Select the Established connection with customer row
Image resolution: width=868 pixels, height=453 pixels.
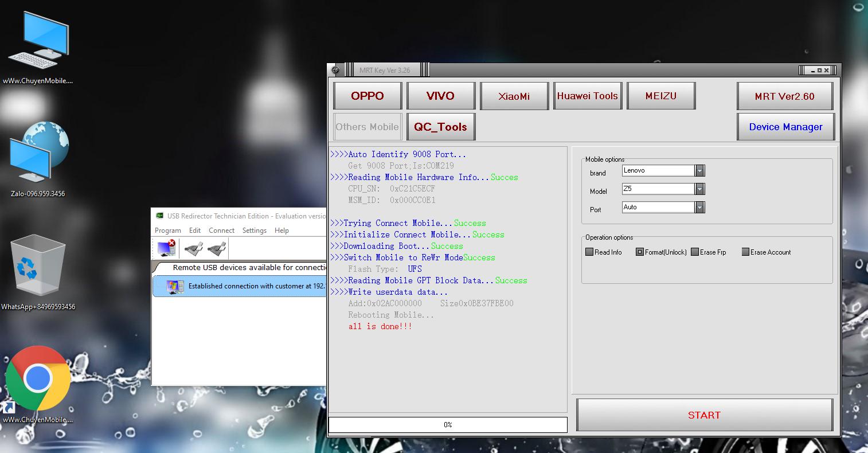[240, 286]
